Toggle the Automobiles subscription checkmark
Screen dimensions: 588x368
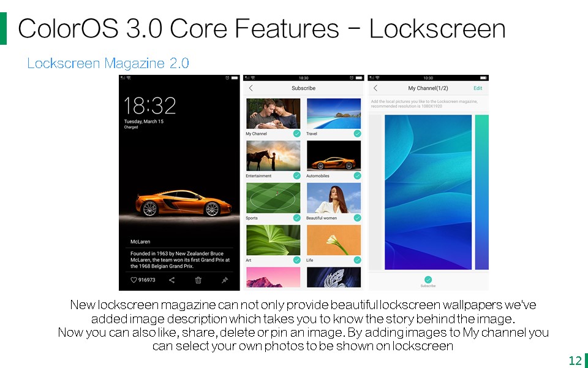357,175
